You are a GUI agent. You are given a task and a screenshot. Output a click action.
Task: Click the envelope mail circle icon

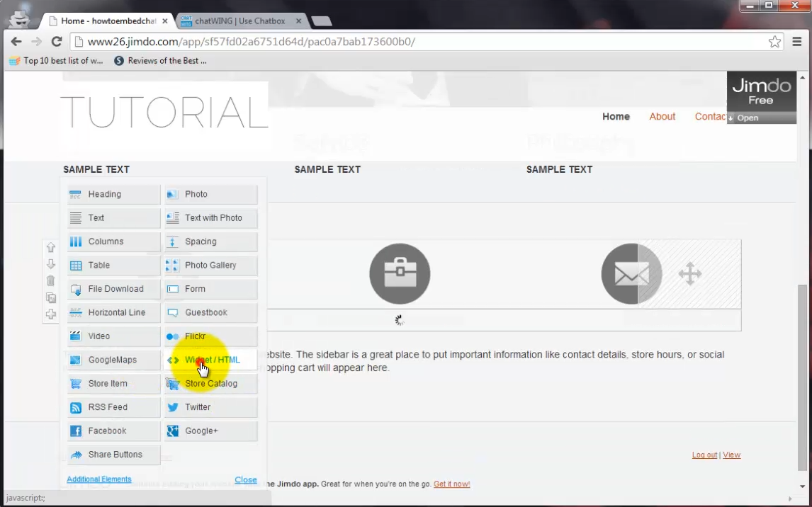click(631, 273)
